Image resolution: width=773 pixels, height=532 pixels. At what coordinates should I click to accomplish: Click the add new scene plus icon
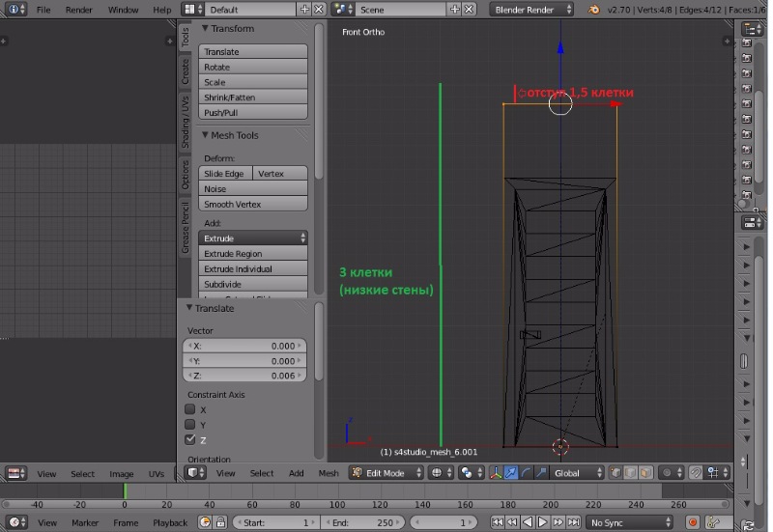455,9
